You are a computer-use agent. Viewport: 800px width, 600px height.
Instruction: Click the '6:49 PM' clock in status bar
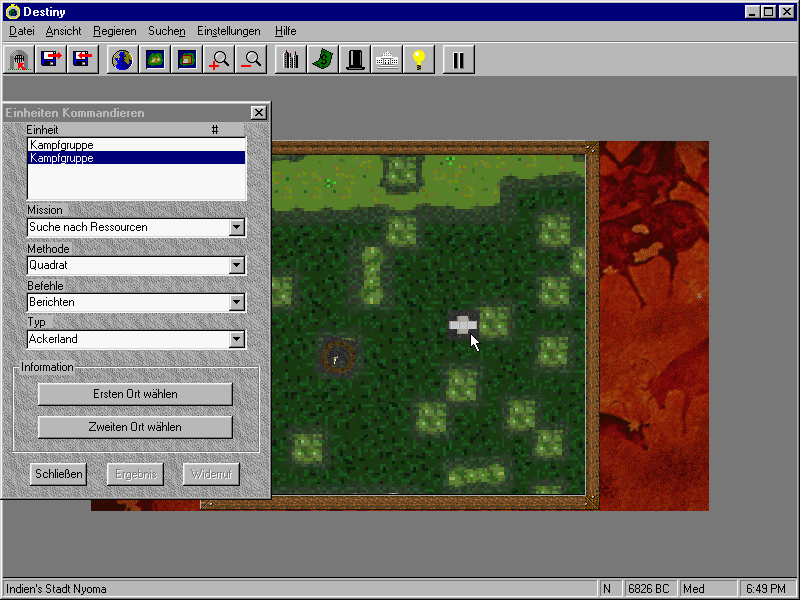766,589
